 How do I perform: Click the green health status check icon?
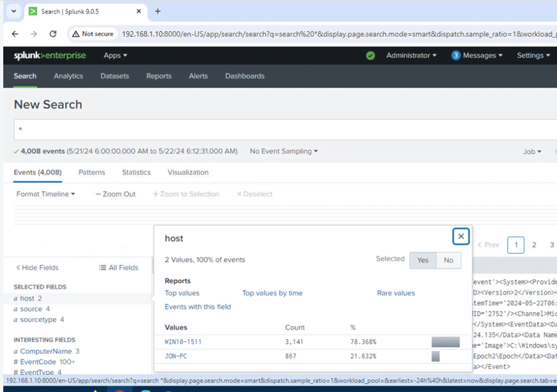click(x=370, y=55)
